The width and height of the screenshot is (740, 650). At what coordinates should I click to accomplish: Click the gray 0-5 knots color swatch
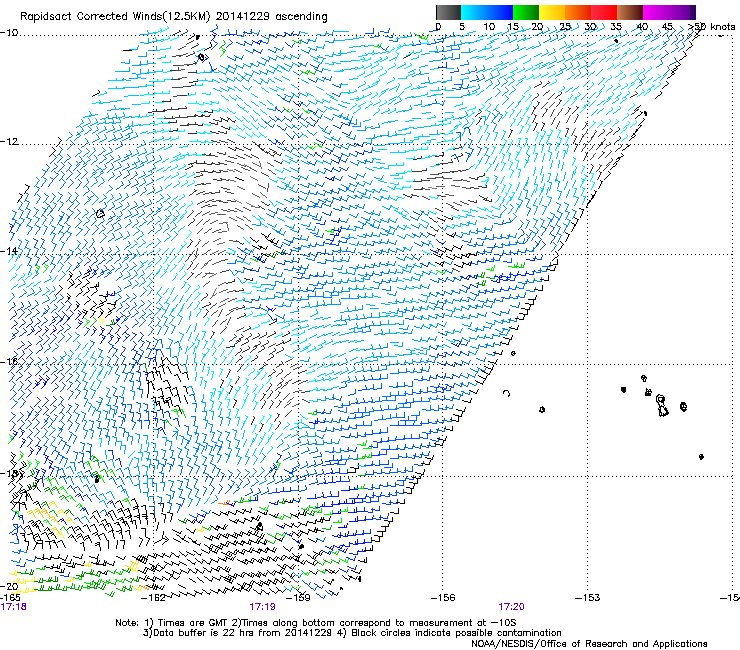[x=448, y=12]
